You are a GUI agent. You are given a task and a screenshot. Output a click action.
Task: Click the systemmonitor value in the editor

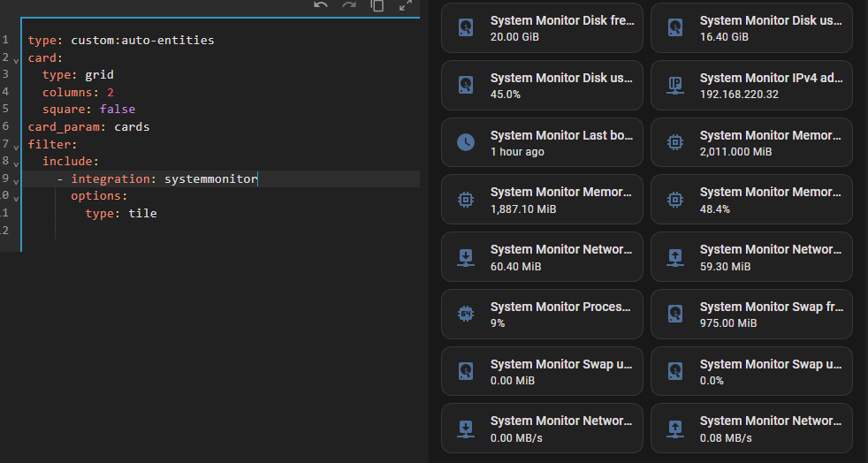[210, 179]
